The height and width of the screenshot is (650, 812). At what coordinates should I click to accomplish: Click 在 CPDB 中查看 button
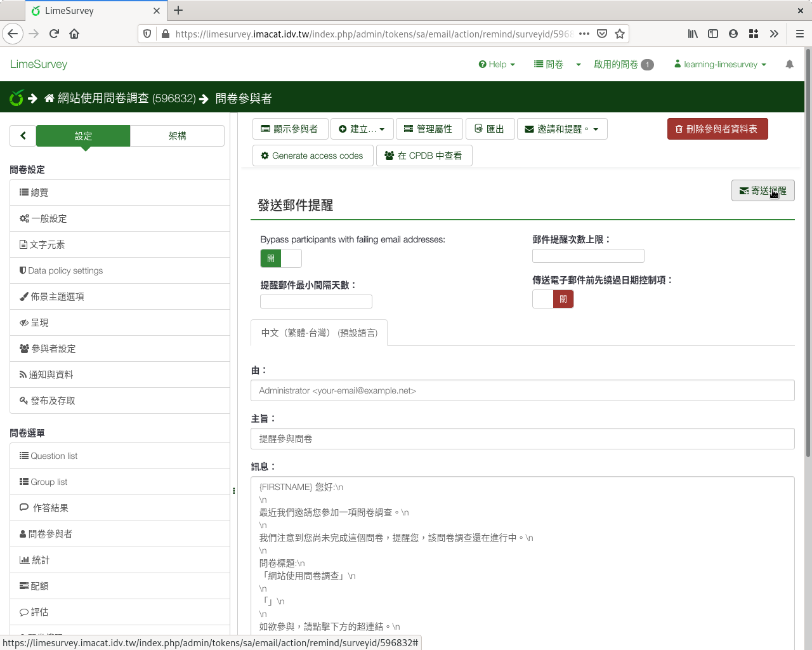point(424,156)
